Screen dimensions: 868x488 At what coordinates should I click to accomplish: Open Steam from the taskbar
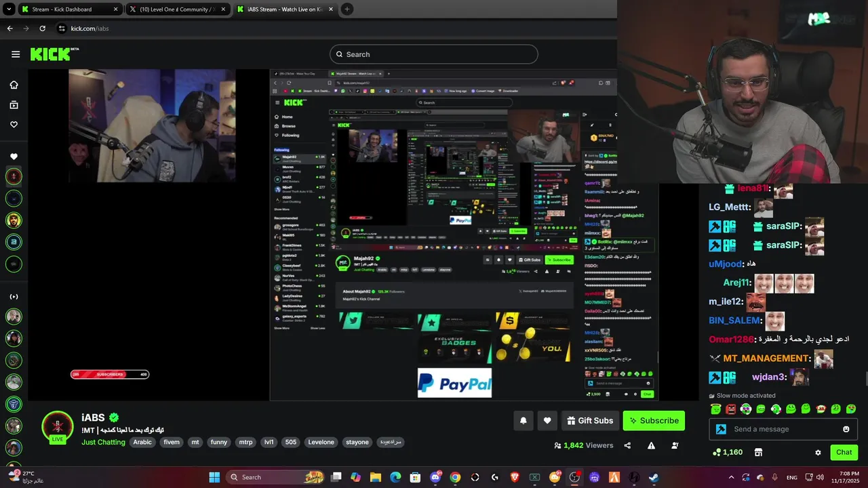point(654,477)
